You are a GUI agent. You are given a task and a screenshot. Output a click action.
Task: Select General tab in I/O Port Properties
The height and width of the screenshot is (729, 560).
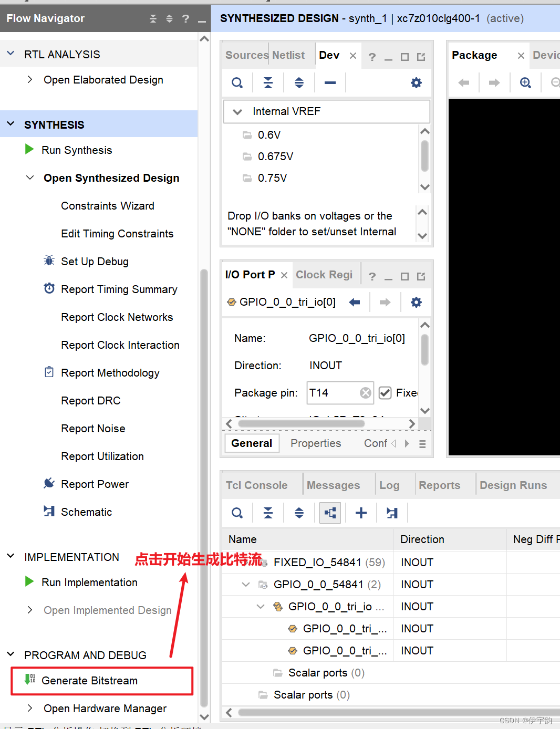(252, 443)
